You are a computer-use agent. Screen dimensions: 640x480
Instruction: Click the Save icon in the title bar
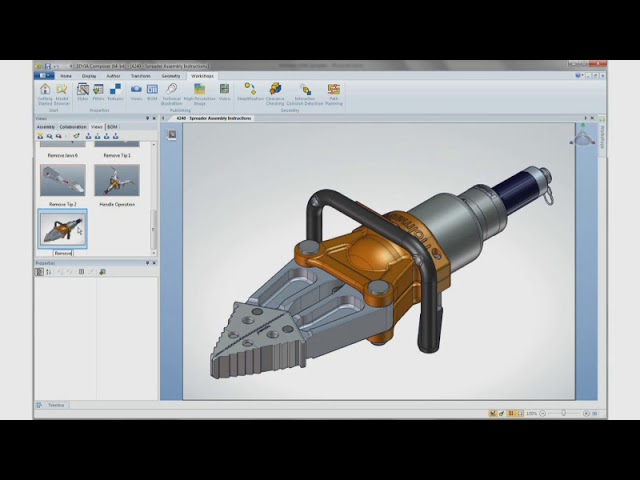(48, 66)
